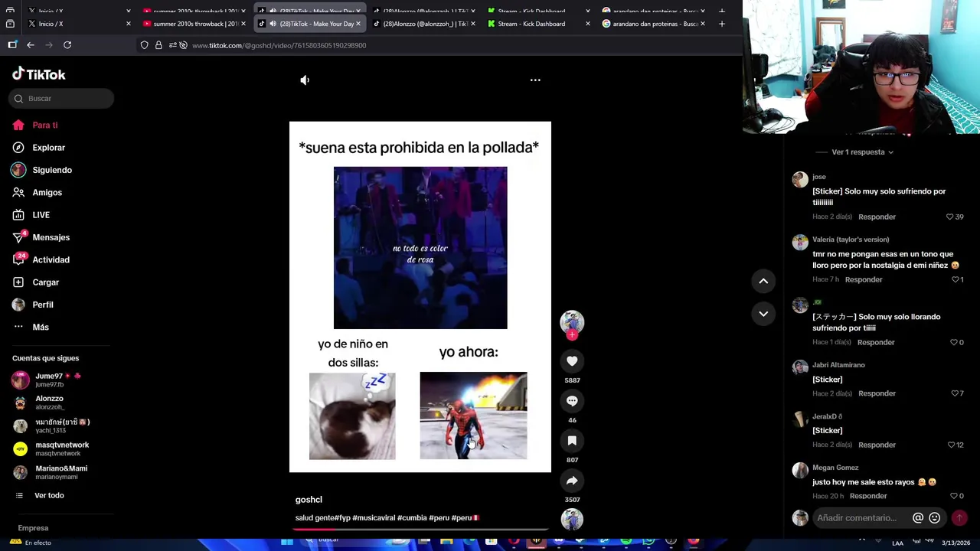Like the video with the heart

[572, 361]
